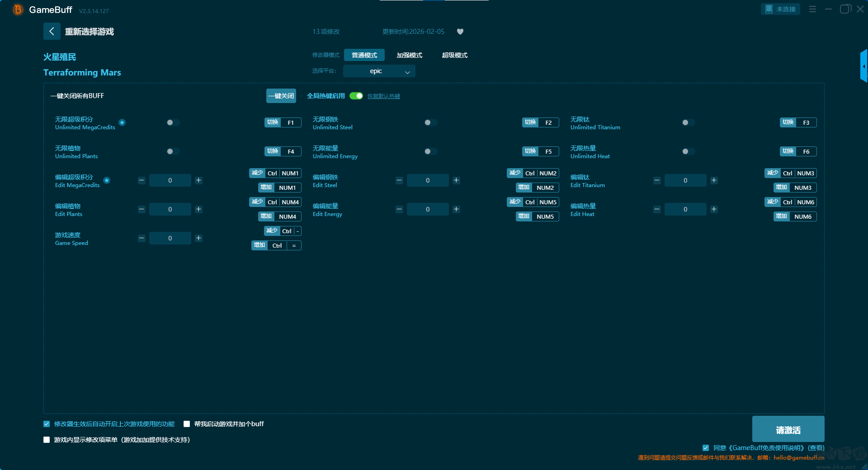868x470 pixels.
Task: Click the GameBuff logo icon
Action: (18, 9)
